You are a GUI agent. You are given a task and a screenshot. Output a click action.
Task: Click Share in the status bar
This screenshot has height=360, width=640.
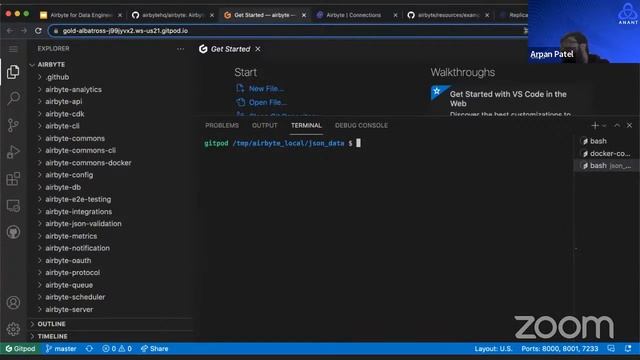point(155,349)
